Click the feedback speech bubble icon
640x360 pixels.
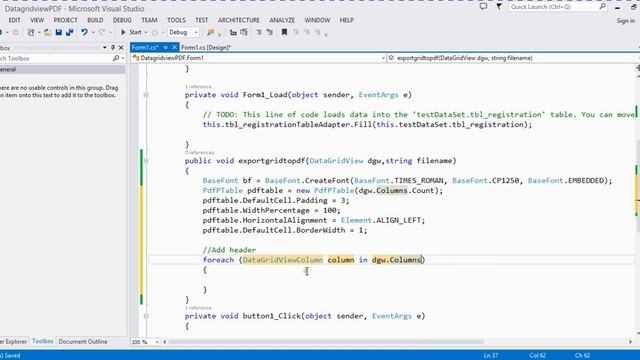483,7
